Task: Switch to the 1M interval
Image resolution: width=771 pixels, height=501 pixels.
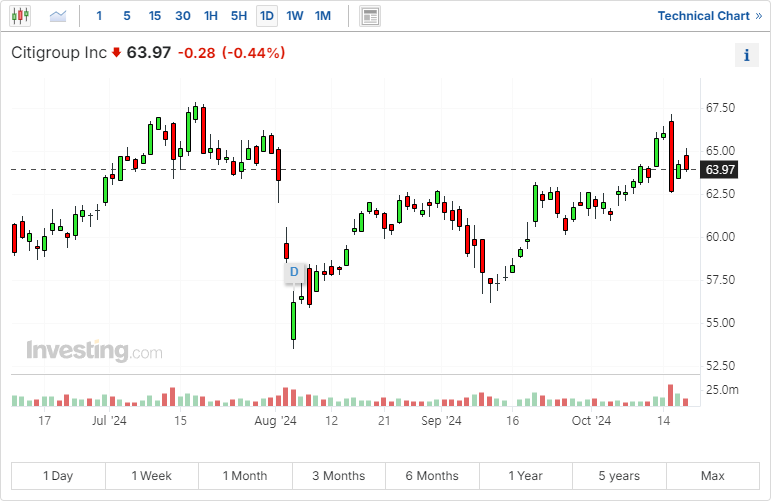Action: (x=323, y=16)
